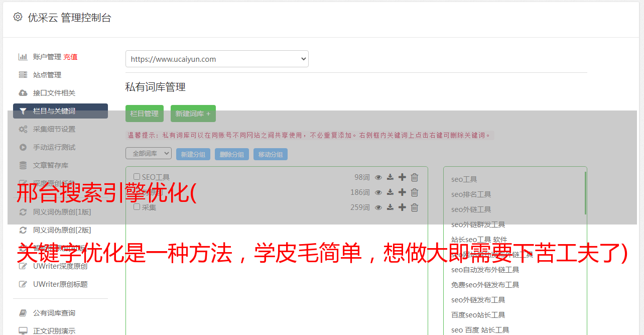Download the 186词 library
This screenshot has width=644, height=335.
pyautogui.click(x=390, y=192)
